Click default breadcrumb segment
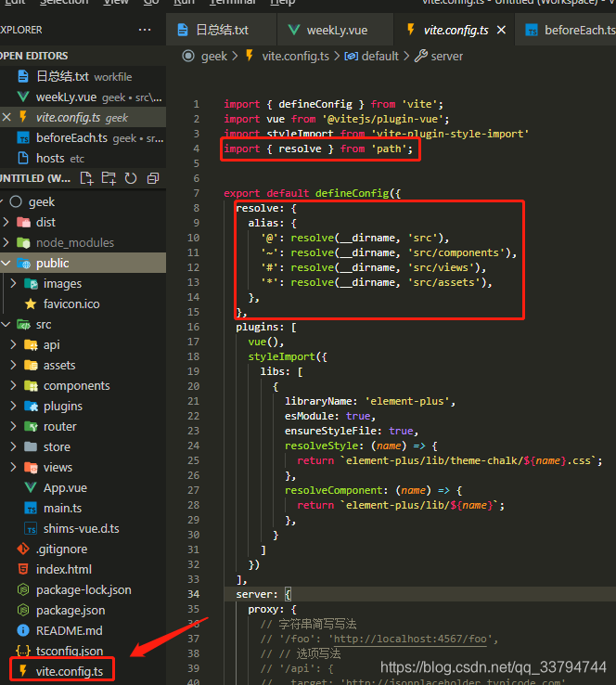This screenshot has width=616, height=685. coord(379,57)
